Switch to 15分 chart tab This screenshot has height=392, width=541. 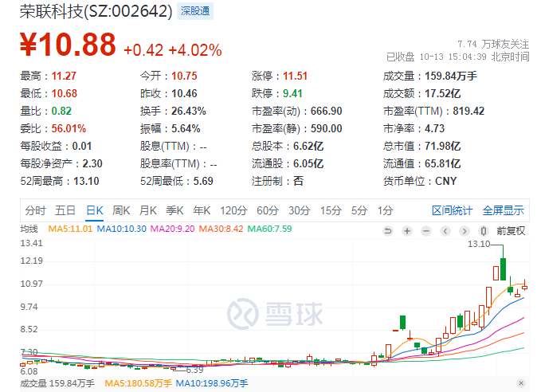(331, 210)
